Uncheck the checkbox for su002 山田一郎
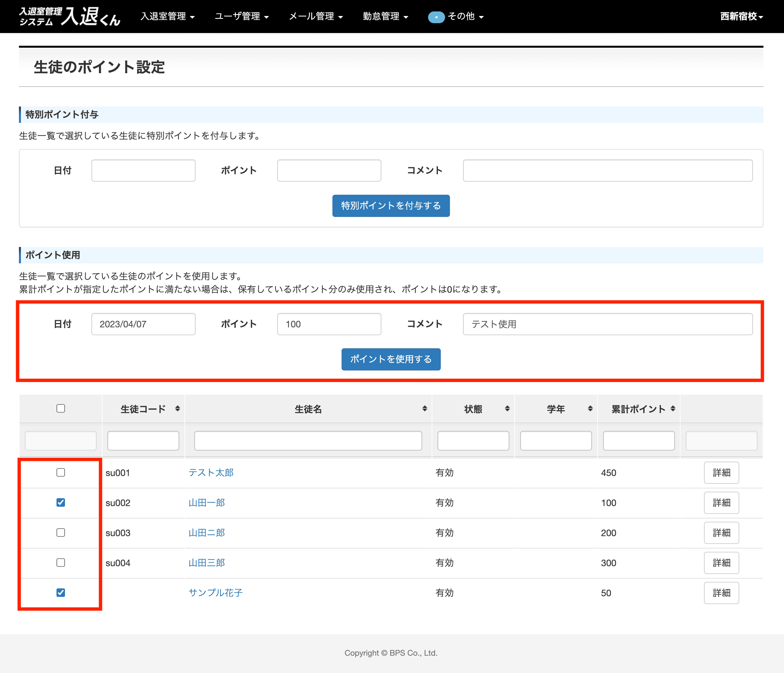784x673 pixels. [x=60, y=502]
